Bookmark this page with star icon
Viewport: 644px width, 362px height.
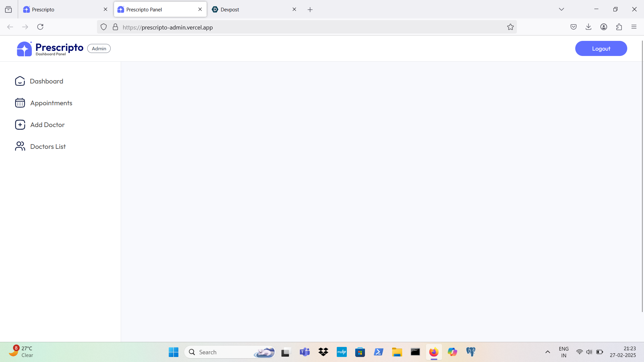pos(510,27)
